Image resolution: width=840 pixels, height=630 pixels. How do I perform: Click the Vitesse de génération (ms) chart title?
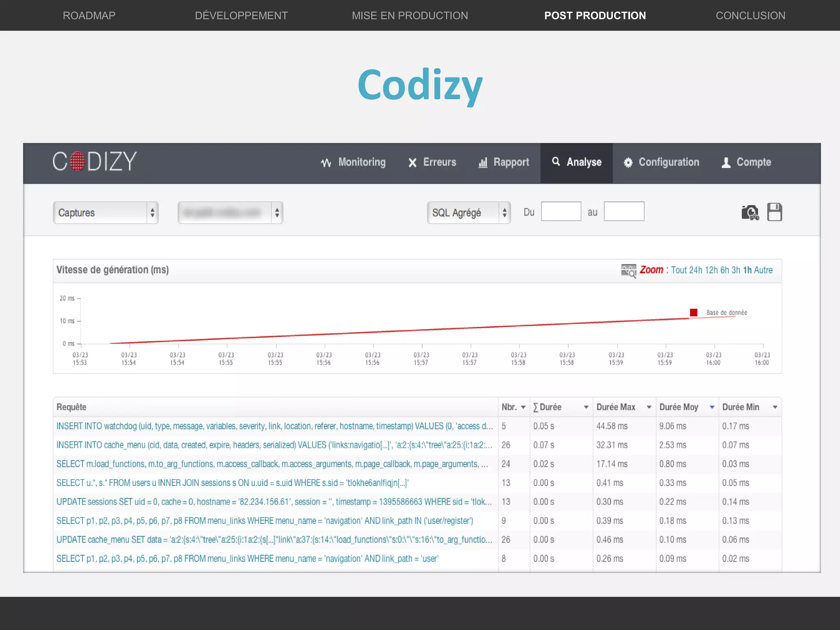[112, 270]
